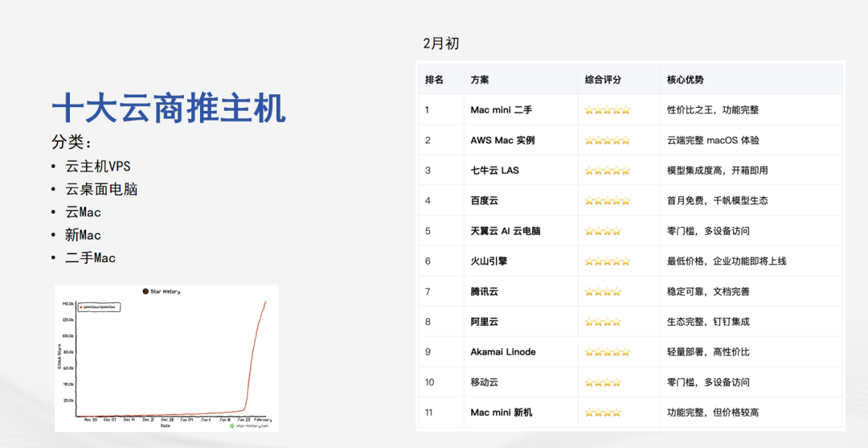Click the five-star rating for Mac mini 二手

[608, 109]
